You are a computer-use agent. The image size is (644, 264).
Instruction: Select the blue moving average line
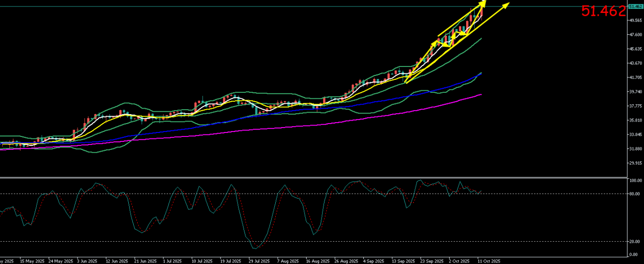point(348,106)
